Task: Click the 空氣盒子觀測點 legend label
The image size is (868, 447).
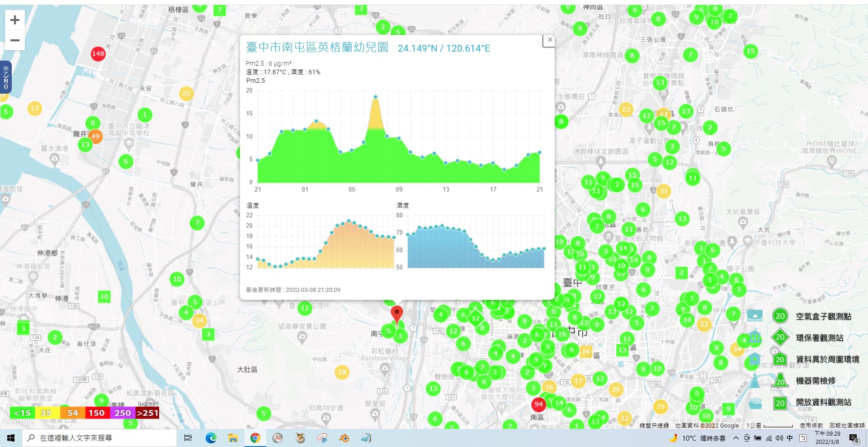Action: 824,317
